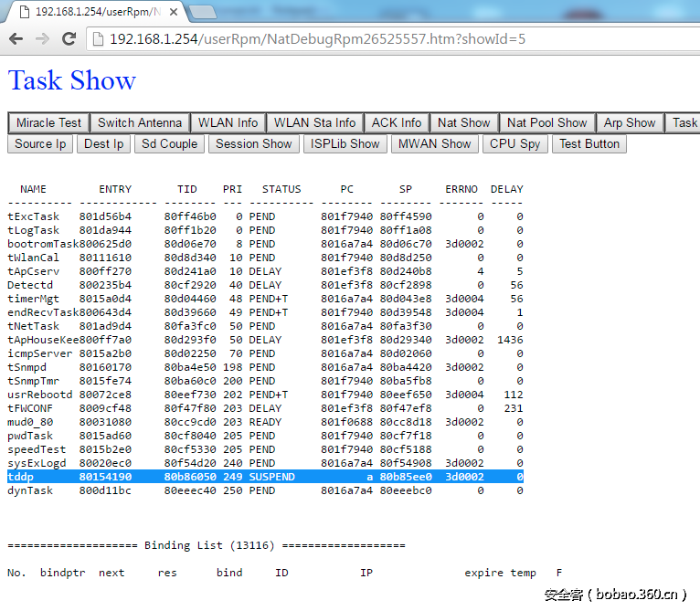Click the Test Button

pyautogui.click(x=589, y=143)
